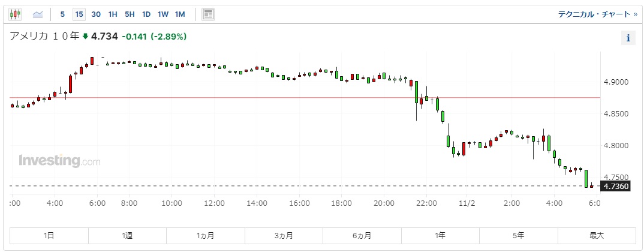The image size is (644, 252).
Task: Open the news overlay icon in toolbar
Action: click(x=208, y=14)
